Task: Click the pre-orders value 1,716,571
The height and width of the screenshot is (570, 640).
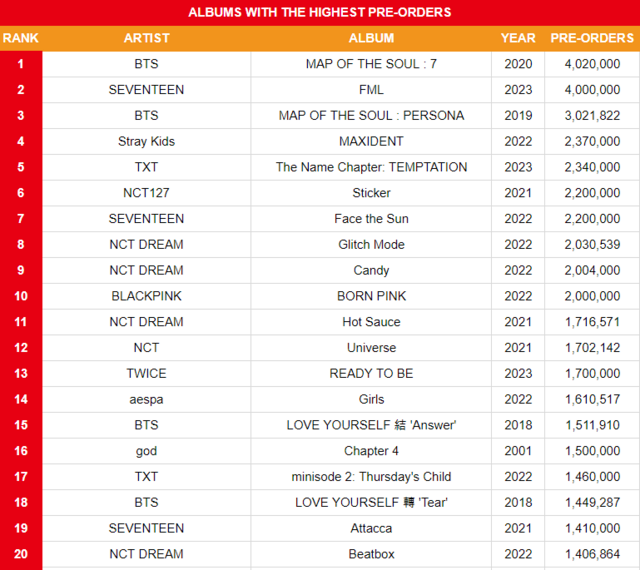Action: (592, 322)
